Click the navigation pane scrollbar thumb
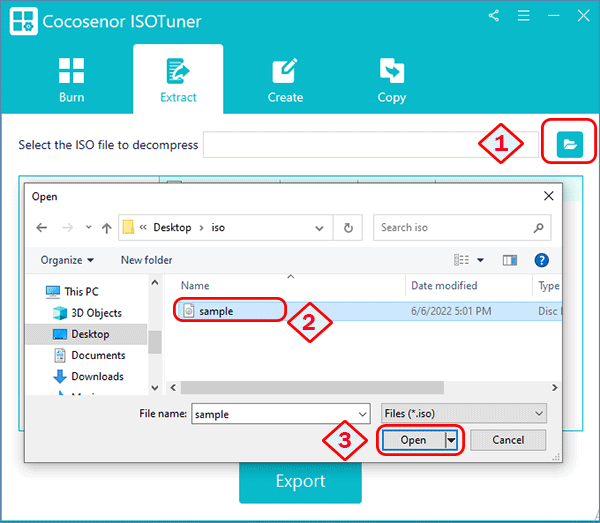This screenshot has width=600, height=523. point(155,343)
